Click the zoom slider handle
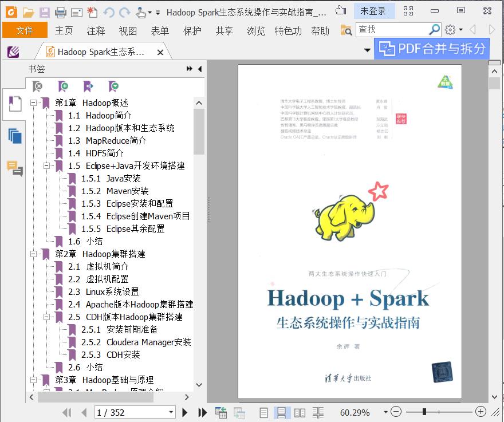This screenshot has width=504, height=422. click(x=424, y=412)
